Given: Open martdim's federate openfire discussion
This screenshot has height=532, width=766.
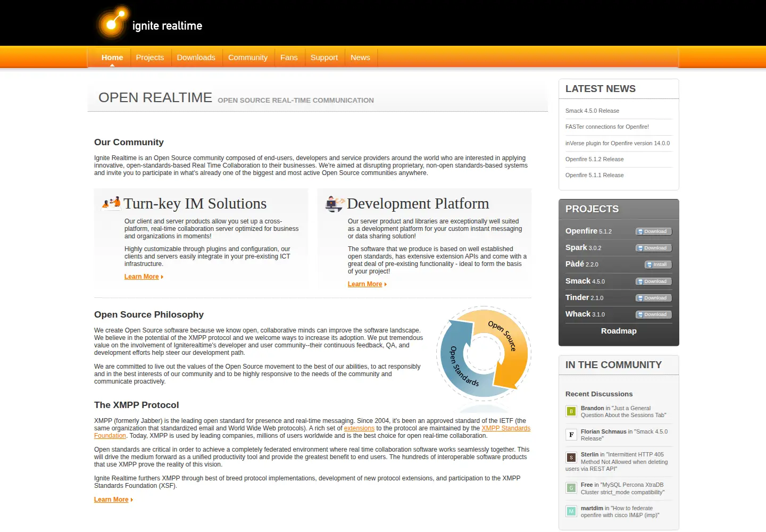Looking at the screenshot, I should (620, 512).
